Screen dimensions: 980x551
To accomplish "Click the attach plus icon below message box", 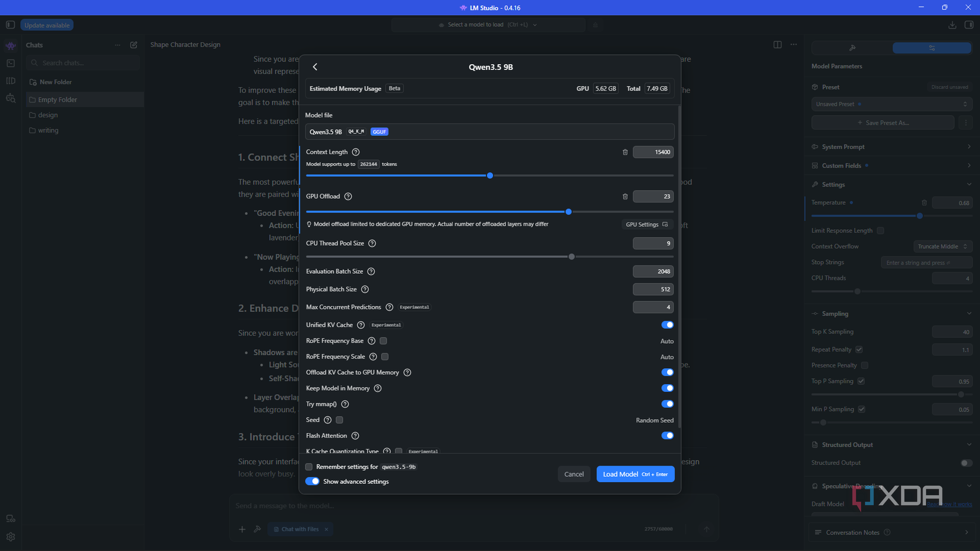I will coord(242,529).
